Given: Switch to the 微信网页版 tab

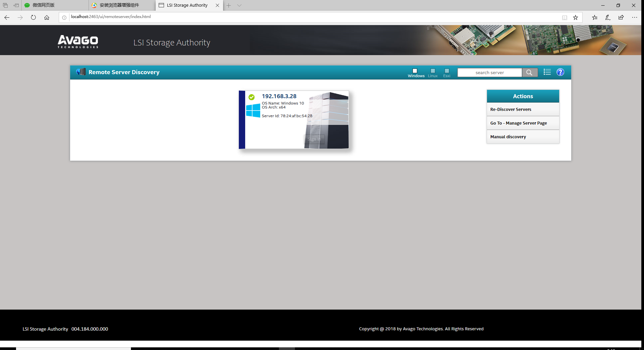Looking at the screenshot, I should [55, 5].
